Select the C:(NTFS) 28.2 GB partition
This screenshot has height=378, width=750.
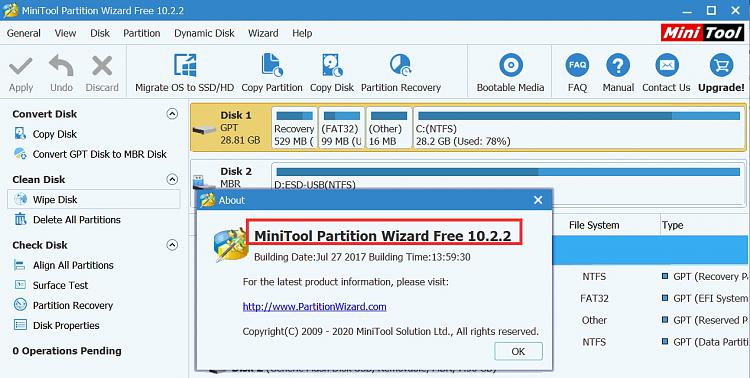click(x=579, y=127)
